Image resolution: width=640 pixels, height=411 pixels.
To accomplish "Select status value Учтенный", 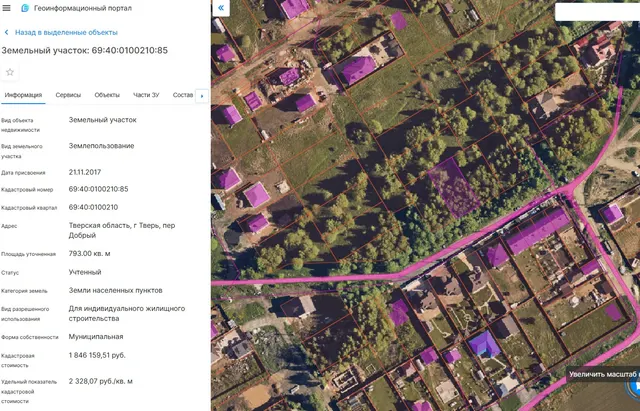I will pos(85,272).
